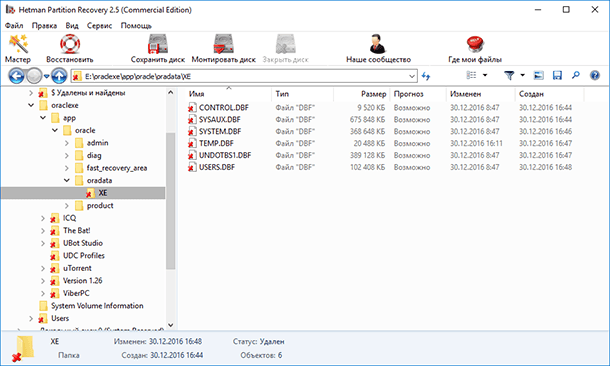610x366 pixels.
Task: Click SYSAUX.DBF deleted file icon
Action: click(x=192, y=119)
